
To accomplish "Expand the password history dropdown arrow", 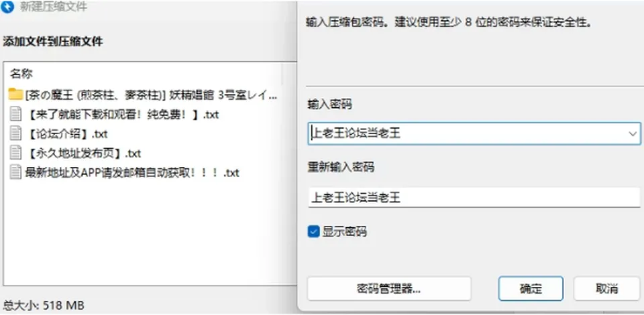I will tap(632, 134).
